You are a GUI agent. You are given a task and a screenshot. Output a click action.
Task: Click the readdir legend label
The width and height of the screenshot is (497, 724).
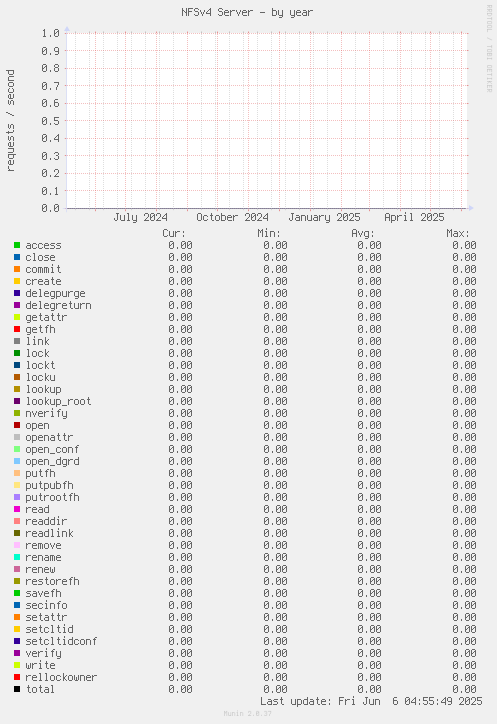[x=46, y=521]
